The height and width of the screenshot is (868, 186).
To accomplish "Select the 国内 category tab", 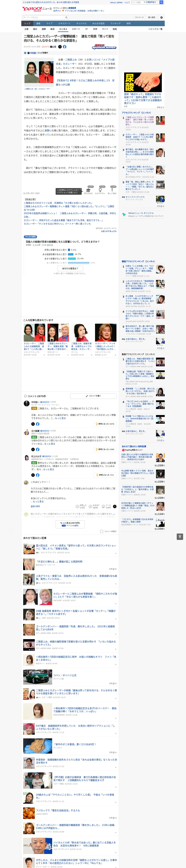I will 35,29.
